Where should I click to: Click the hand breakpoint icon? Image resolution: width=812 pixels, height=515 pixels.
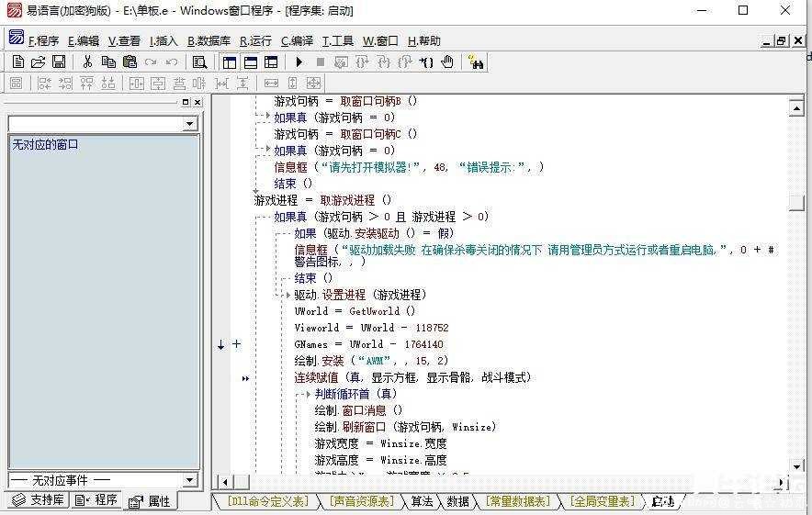point(447,62)
